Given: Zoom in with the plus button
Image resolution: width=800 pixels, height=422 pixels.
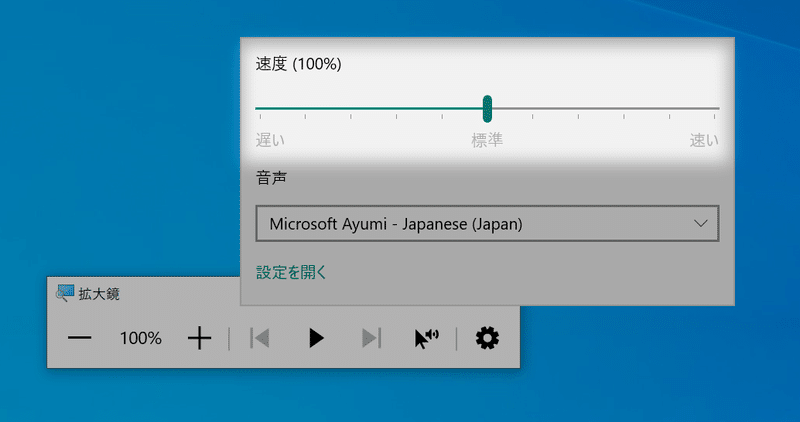Looking at the screenshot, I should click(199, 338).
